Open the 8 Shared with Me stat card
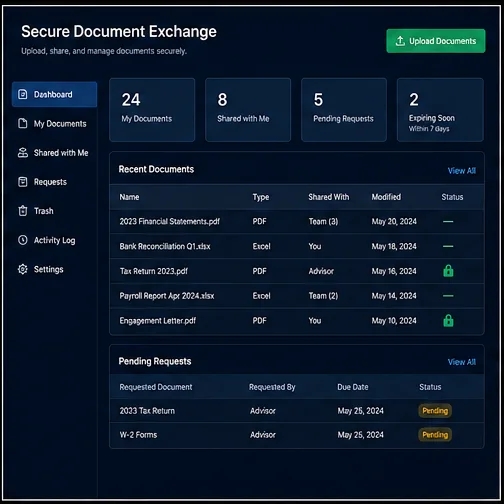The image size is (504, 504). click(248, 110)
